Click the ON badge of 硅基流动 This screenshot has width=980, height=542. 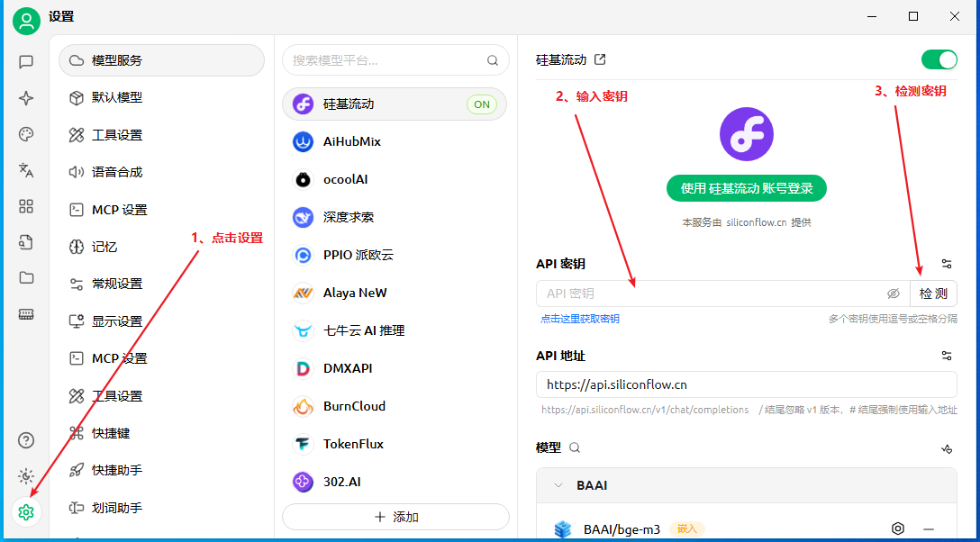pyautogui.click(x=482, y=104)
